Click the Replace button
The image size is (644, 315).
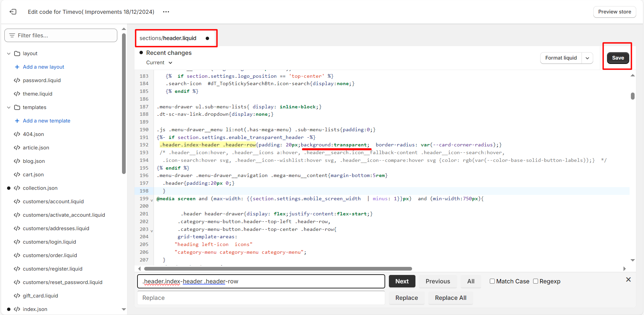click(406, 298)
